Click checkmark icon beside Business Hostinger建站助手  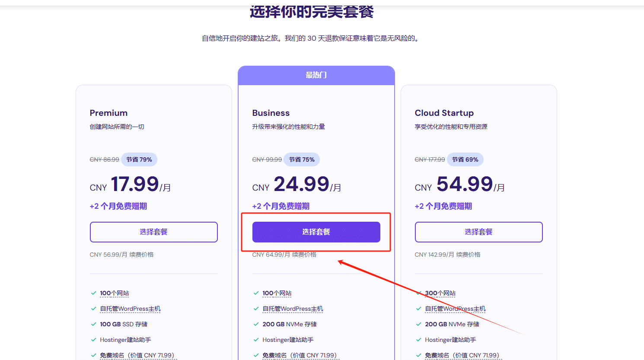tap(256, 340)
